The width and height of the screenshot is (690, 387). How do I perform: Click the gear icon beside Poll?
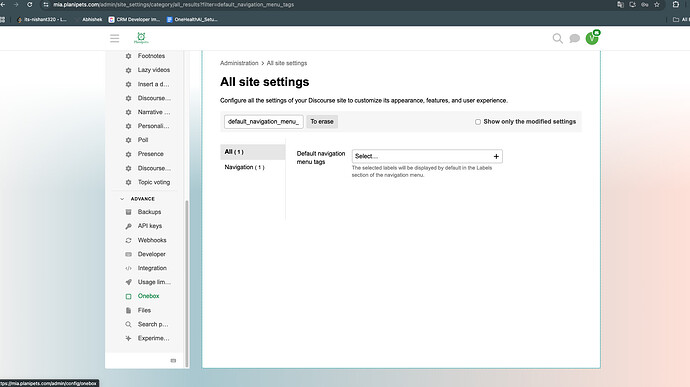point(128,140)
